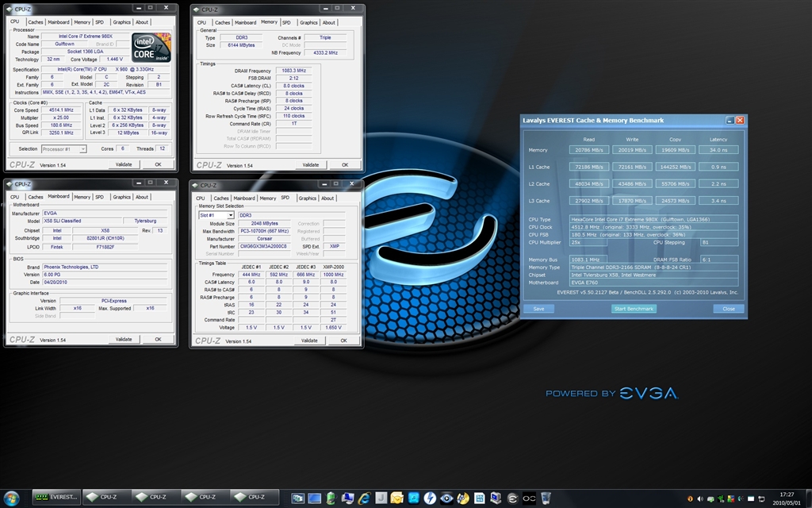Click Validate in the Mainboard CPU-Z window
The width and height of the screenshot is (812, 508).
tap(123, 339)
